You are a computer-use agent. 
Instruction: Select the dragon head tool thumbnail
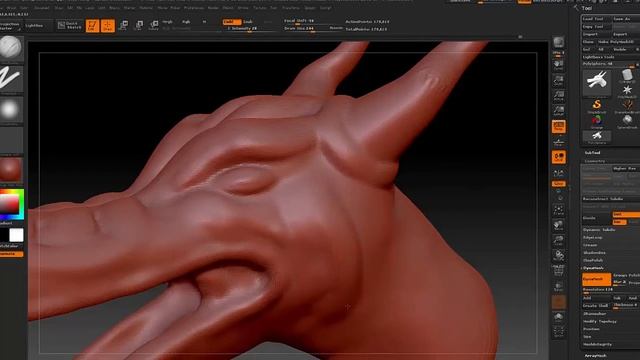pos(597,82)
